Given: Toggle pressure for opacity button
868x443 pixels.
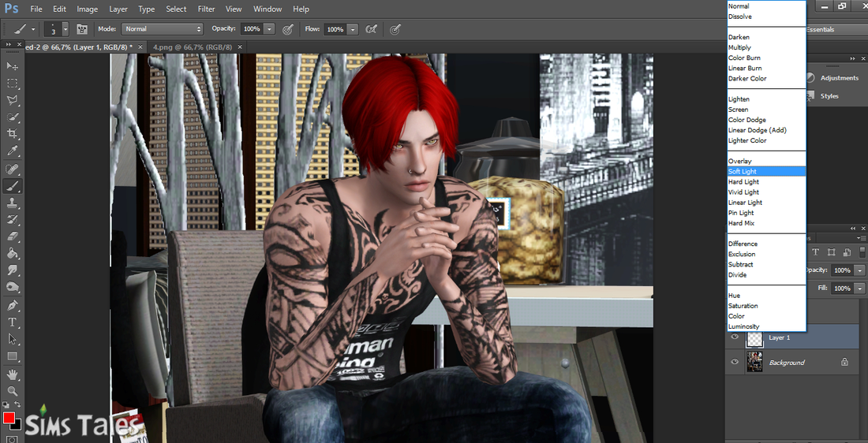Looking at the screenshot, I should click(x=288, y=29).
